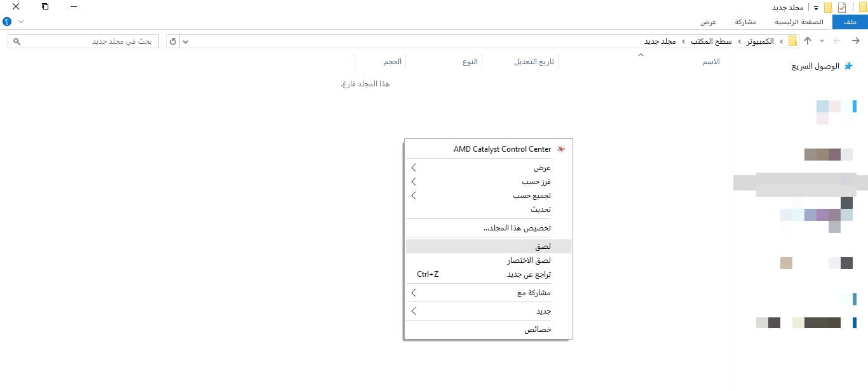
Task: Sort by النوع column header
Action: click(x=470, y=62)
